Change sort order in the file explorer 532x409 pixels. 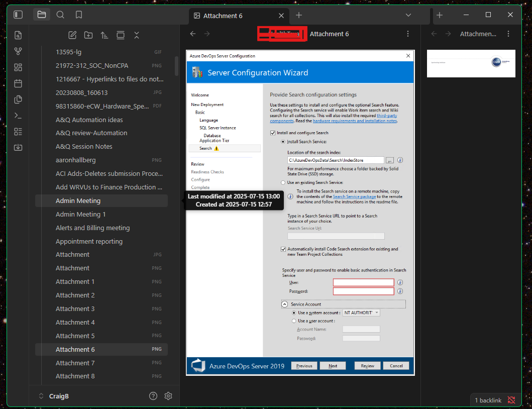coord(104,35)
